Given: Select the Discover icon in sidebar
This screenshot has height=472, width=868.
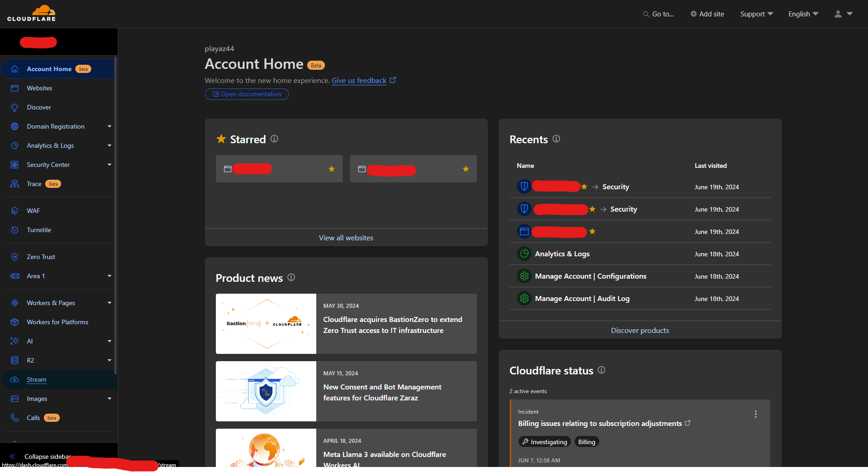Looking at the screenshot, I should [x=15, y=107].
